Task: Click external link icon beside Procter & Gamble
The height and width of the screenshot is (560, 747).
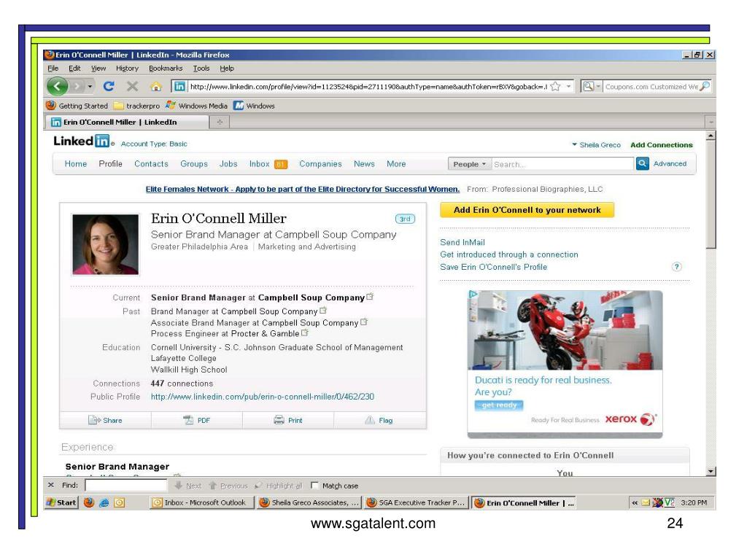Action: [305, 332]
